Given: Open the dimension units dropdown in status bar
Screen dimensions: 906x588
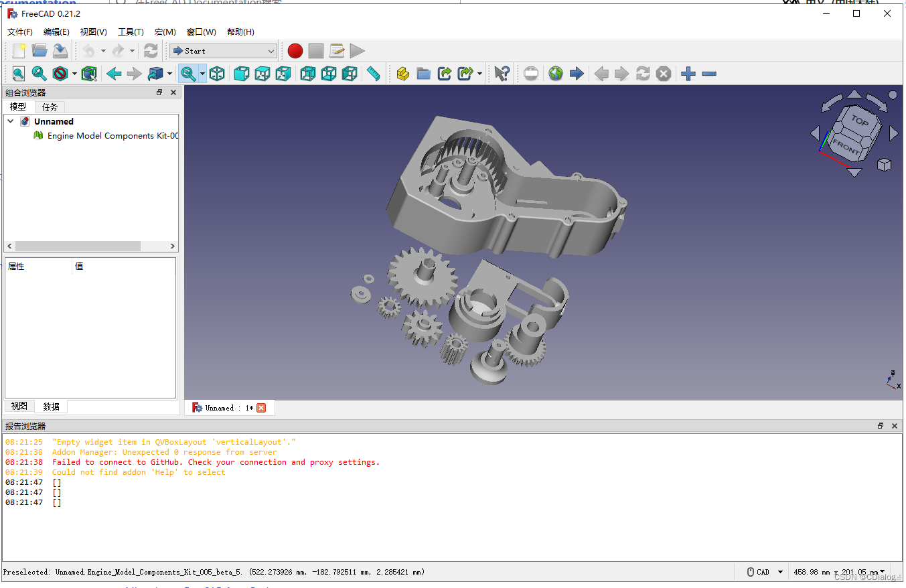Looking at the screenshot, I should click(840, 572).
